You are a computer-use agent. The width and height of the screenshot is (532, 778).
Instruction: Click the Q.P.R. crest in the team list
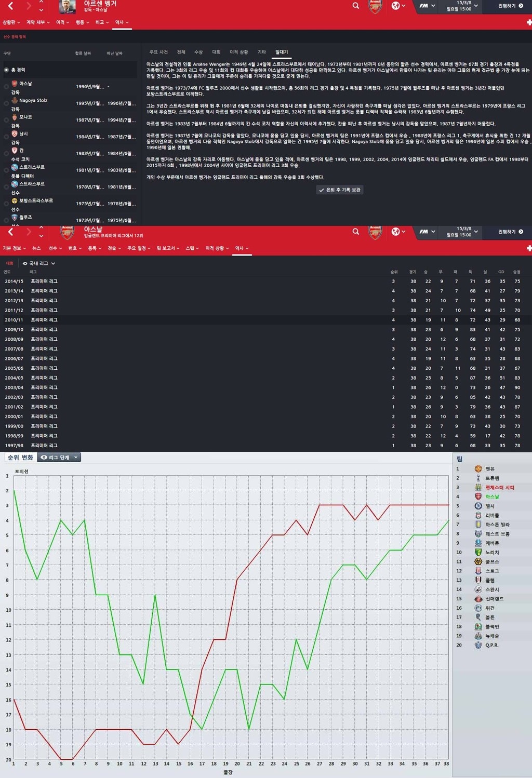[x=478, y=645]
